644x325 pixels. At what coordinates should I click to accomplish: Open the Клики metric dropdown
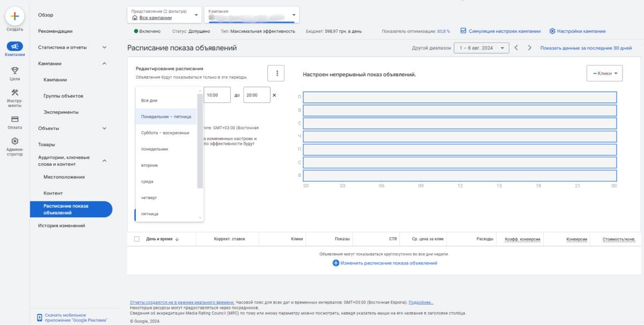(x=604, y=73)
